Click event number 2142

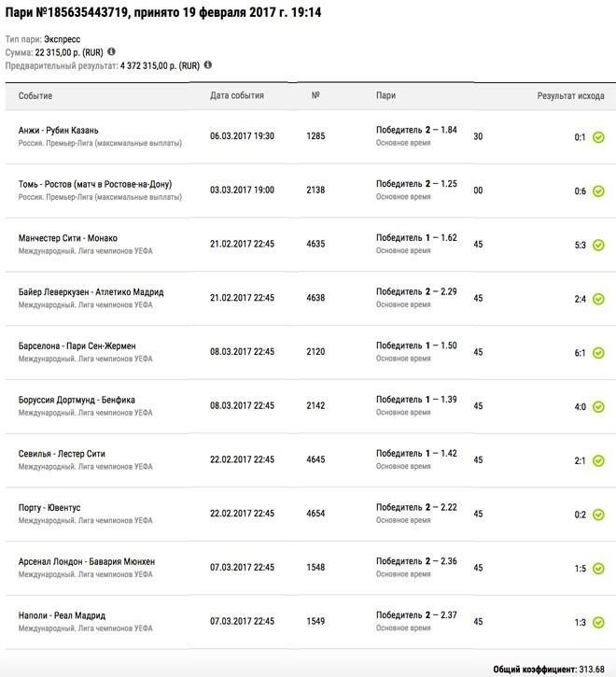[x=315, y=406]
